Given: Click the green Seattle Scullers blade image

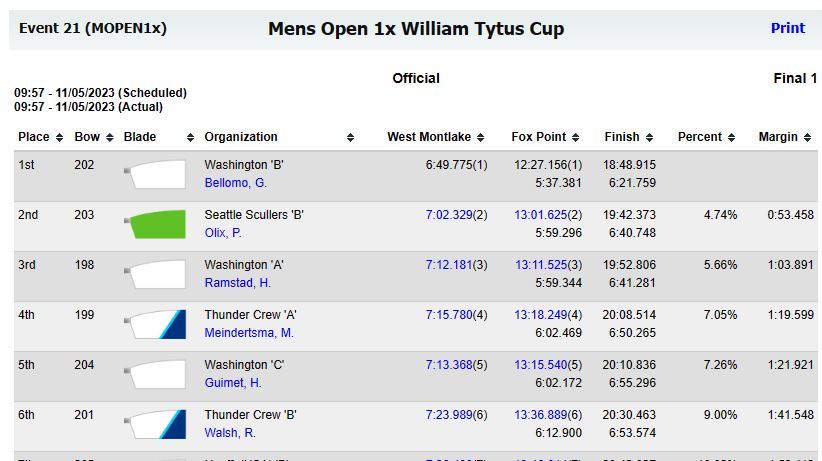Looking at the screenshot, I should click(155, 224).
